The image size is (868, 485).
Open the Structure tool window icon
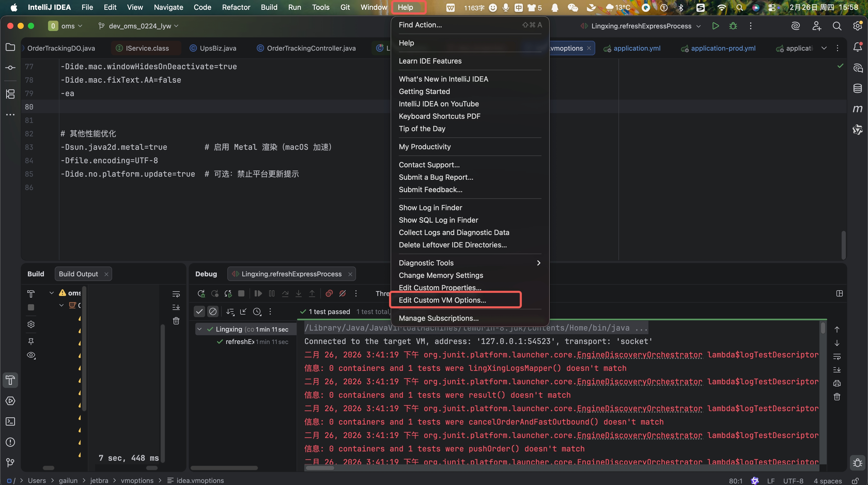(x=10, y=94)
